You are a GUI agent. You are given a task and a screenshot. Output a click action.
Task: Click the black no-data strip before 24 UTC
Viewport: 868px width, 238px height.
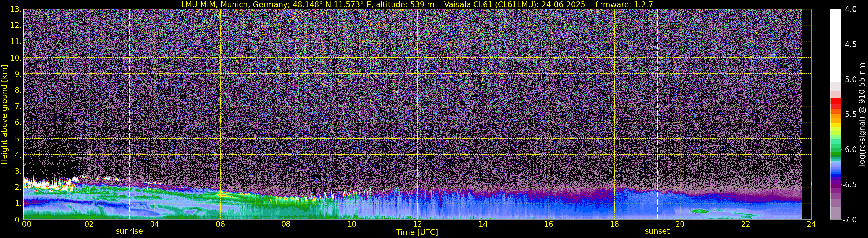click(x=807, y=114)
